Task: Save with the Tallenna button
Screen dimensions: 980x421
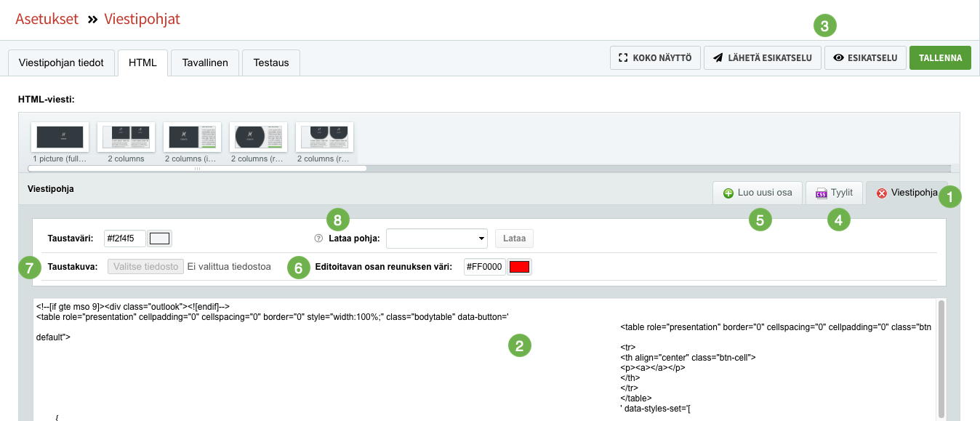Action: pyautogui.click(x=940, y=57)
